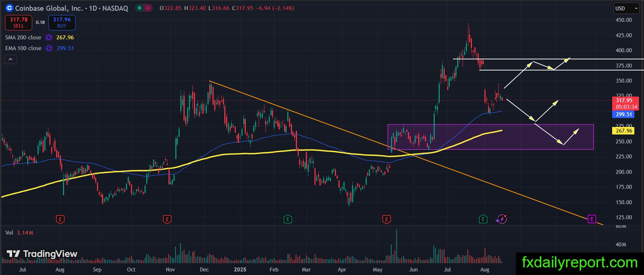Viewport: 644px width, 275px height.
Task: Click the 400.00 price axis label
Action: point(624,50)
